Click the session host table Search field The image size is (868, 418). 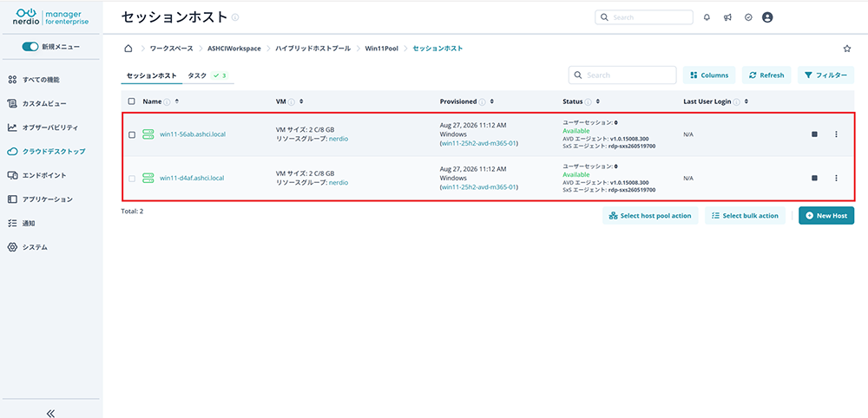coord(622,75)
